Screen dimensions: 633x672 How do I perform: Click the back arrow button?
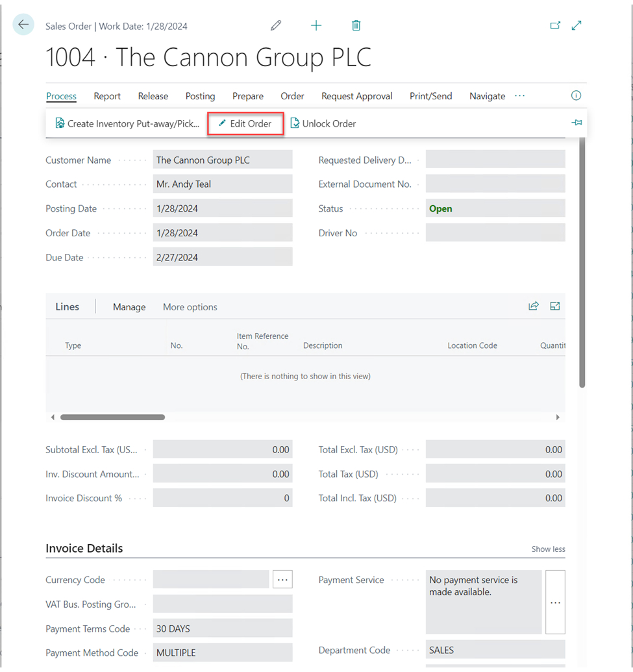coord(23,25)
